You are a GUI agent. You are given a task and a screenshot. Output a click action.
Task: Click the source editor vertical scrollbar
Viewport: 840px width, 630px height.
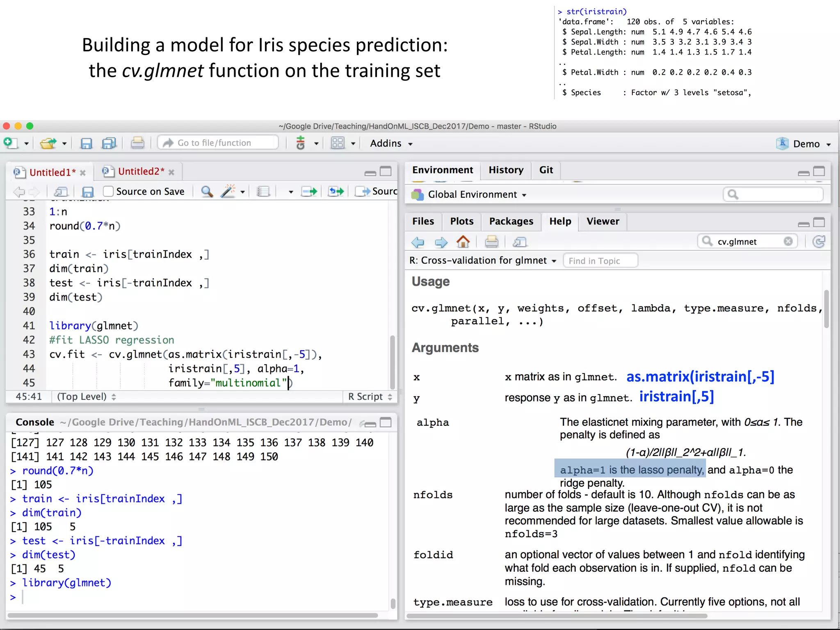pyautogui.click(x=393, y=362)
